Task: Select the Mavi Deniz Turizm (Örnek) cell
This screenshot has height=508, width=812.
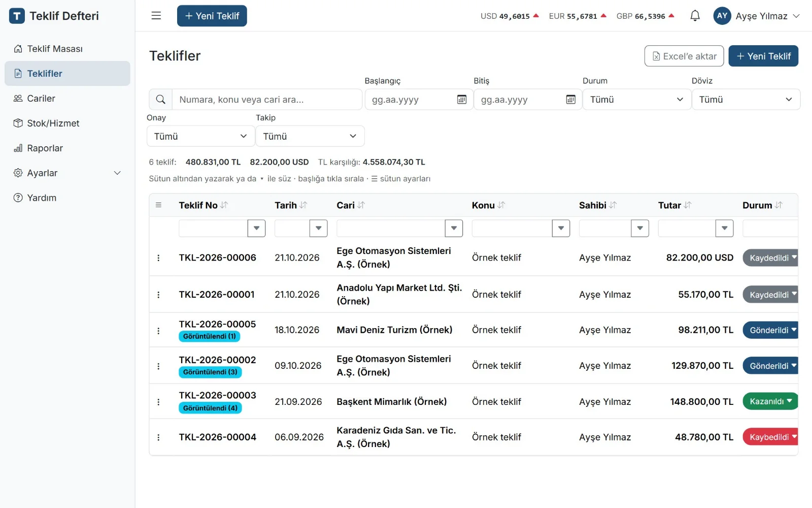Action: point(394,330)
